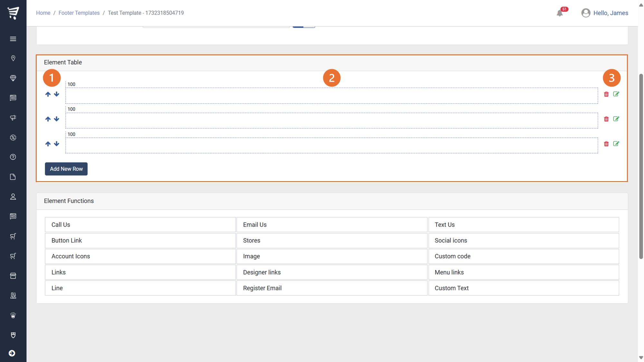The image size is (644, 362).
Task: Move the first row down with arrow
Action: click(57, 94)
